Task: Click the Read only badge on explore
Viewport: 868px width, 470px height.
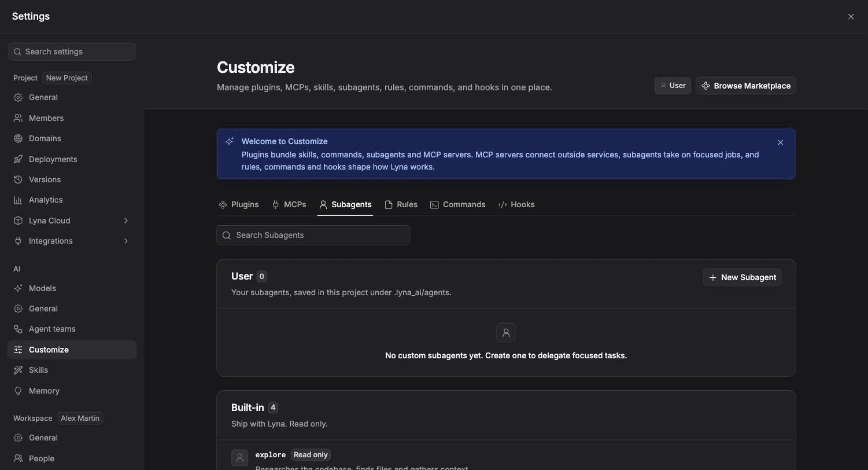Action: (x=311, y=455)
